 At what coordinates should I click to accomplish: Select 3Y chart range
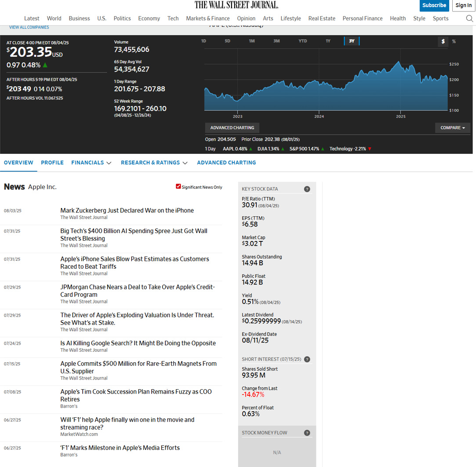(x=352, y=41)
